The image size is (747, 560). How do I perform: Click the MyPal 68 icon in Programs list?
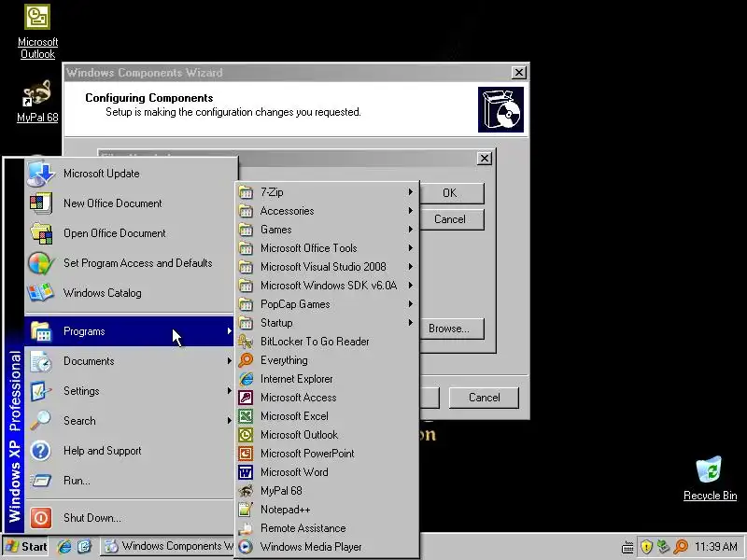[x=246, y=491]
